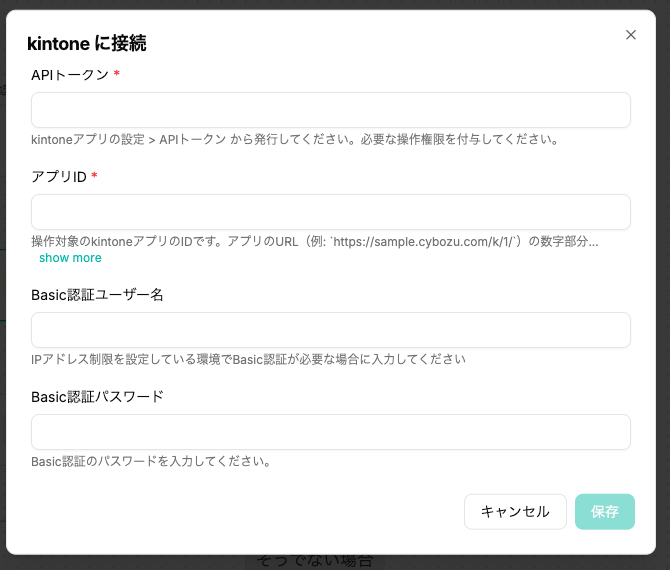
Task: Click the アプリID field label
Action: 58,177
